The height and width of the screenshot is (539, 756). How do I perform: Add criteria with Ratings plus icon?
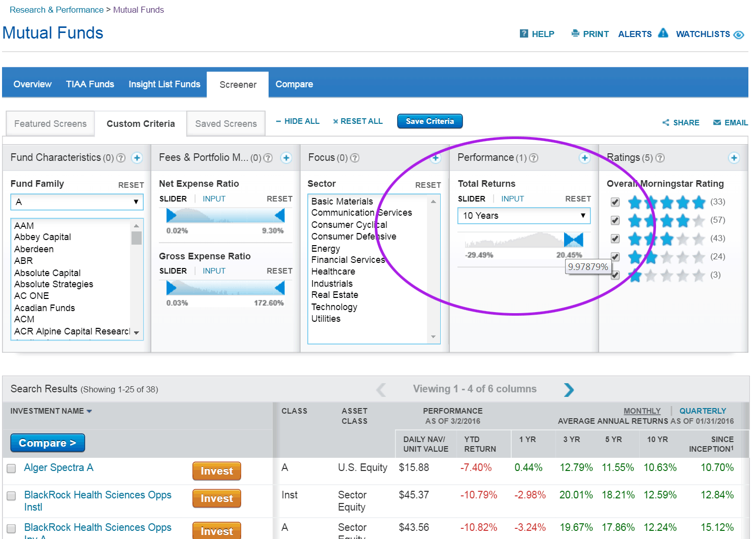[x=734, y=158]
